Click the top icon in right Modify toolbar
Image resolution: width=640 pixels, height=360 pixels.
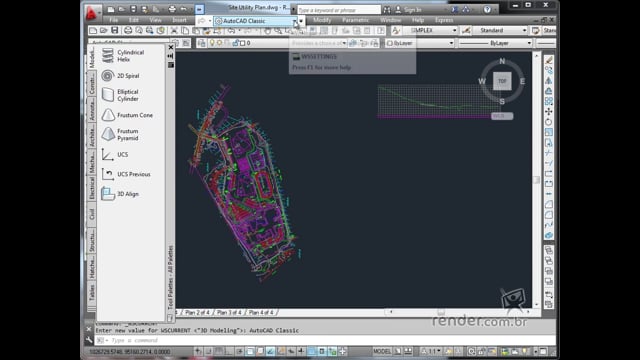(x=549, y=60)
